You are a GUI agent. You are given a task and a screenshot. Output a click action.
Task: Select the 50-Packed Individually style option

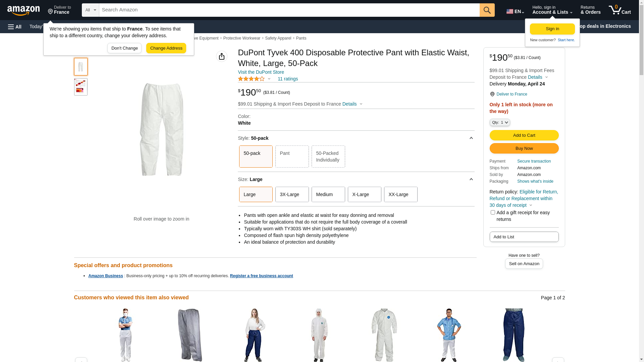point(328,157)
